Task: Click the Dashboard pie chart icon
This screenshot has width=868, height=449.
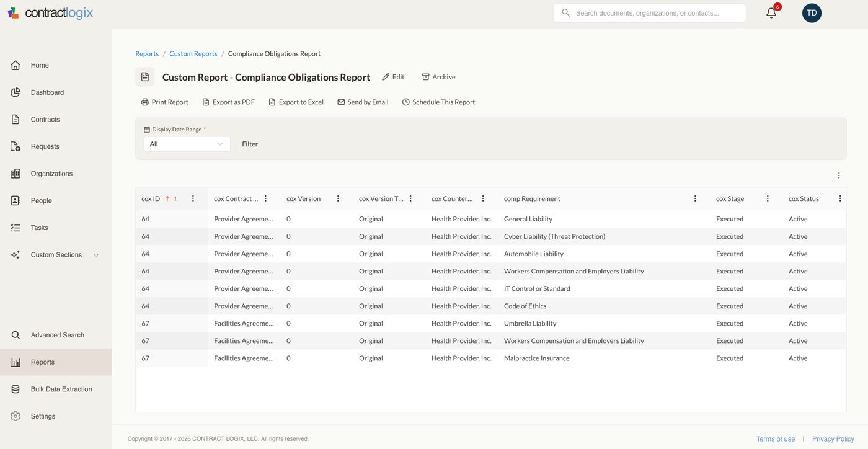Action: (15, 92)
